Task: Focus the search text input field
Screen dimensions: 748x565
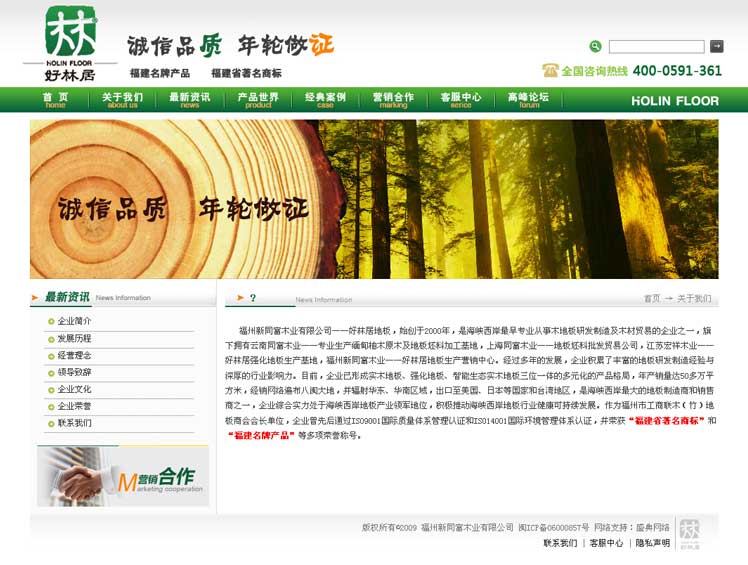Action: 656,47
